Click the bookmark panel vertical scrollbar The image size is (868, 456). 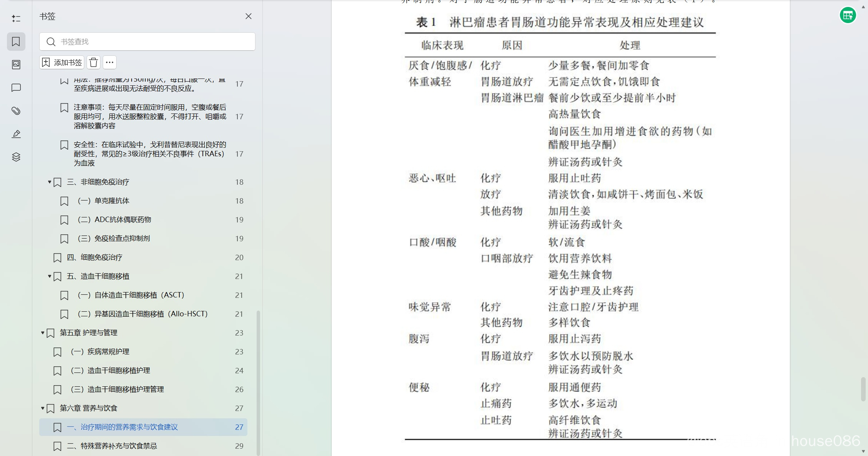258,383
